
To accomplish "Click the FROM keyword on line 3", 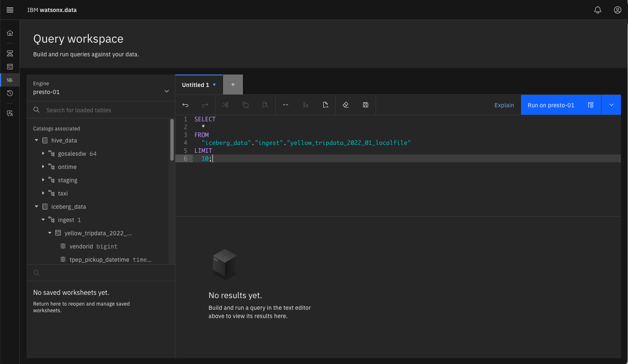I will pos(201,135).
